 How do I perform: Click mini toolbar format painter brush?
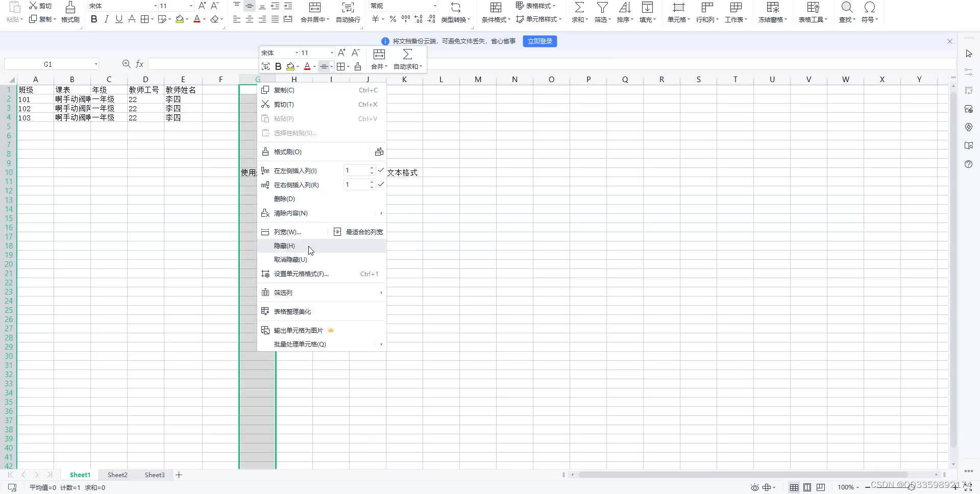[x=358, y=66]
